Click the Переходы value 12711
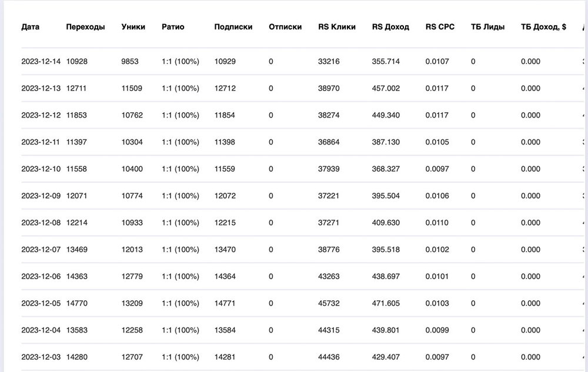Image resolution: width=588 pixels, height=372 pixels. point(76,89)
